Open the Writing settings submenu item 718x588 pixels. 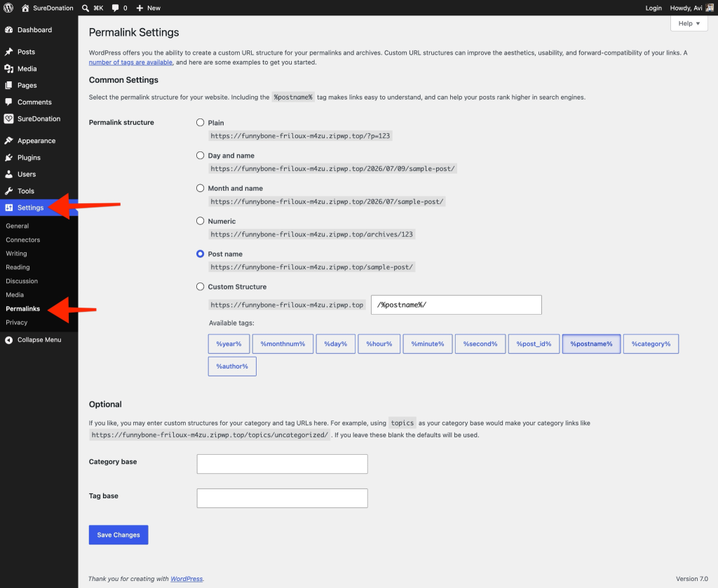(x=17, y=254)
